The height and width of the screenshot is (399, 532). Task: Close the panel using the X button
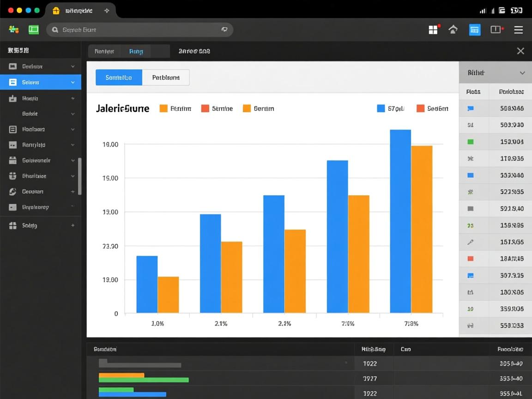coord(520,51)
